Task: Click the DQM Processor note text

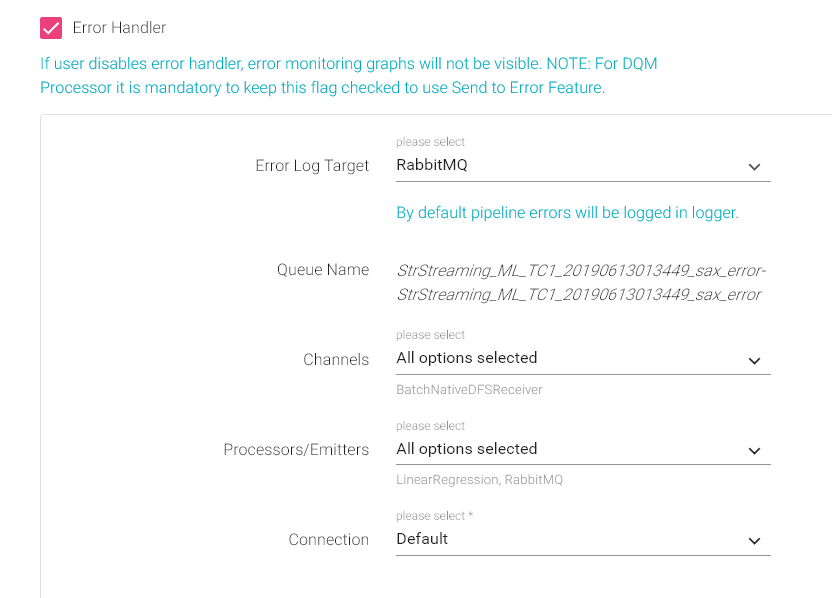Action: 348,76
